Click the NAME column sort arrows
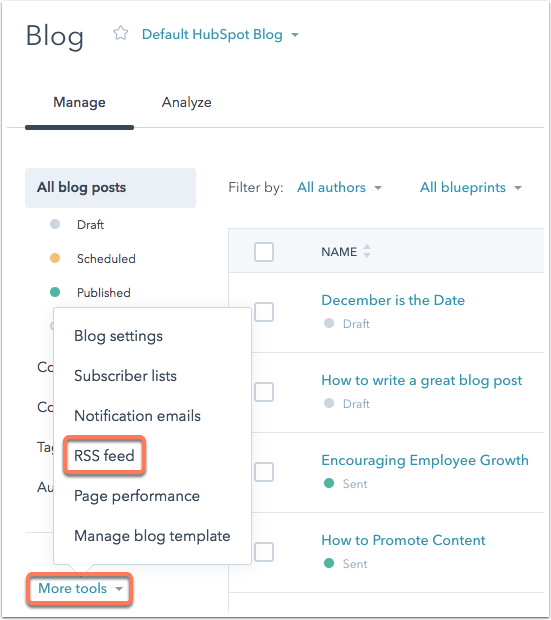 367,251
